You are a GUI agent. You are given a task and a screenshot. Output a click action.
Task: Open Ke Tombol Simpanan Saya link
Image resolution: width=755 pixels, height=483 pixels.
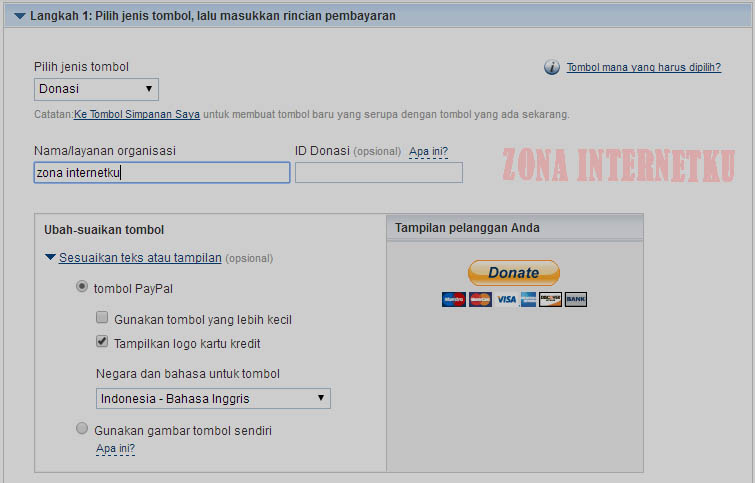[x=137, y=115]
